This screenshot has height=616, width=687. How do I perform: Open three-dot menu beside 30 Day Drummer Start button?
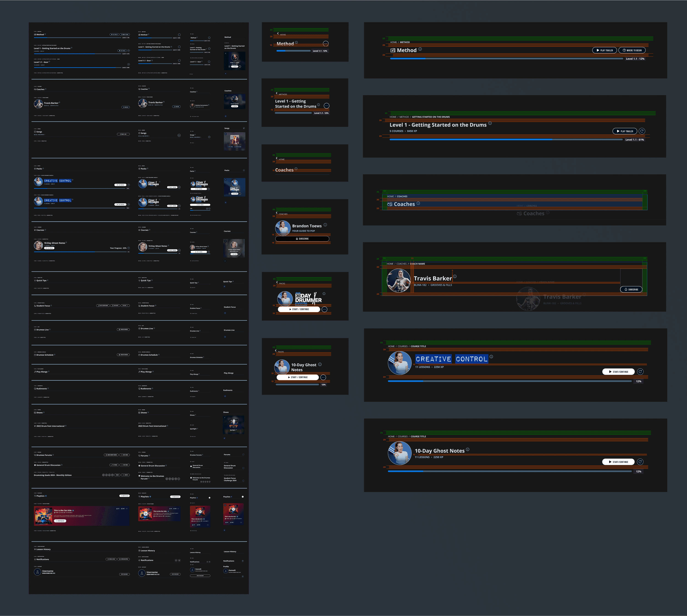pos(324,309)
